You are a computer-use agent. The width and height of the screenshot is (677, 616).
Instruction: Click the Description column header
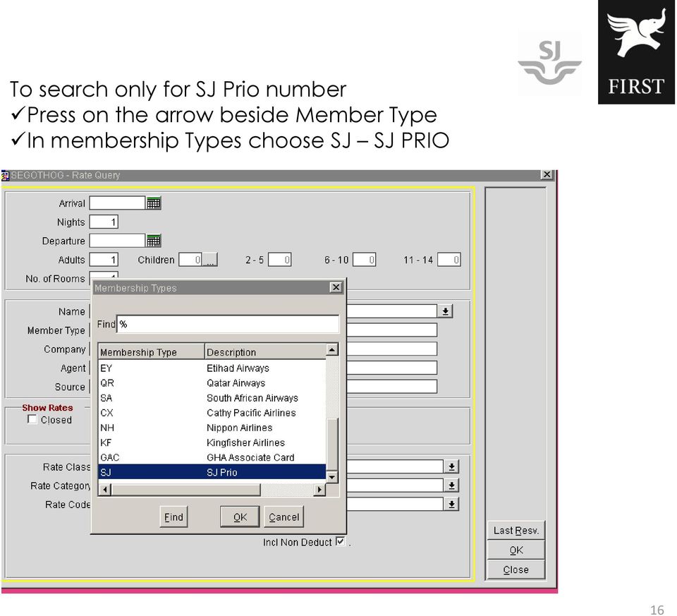265,352
